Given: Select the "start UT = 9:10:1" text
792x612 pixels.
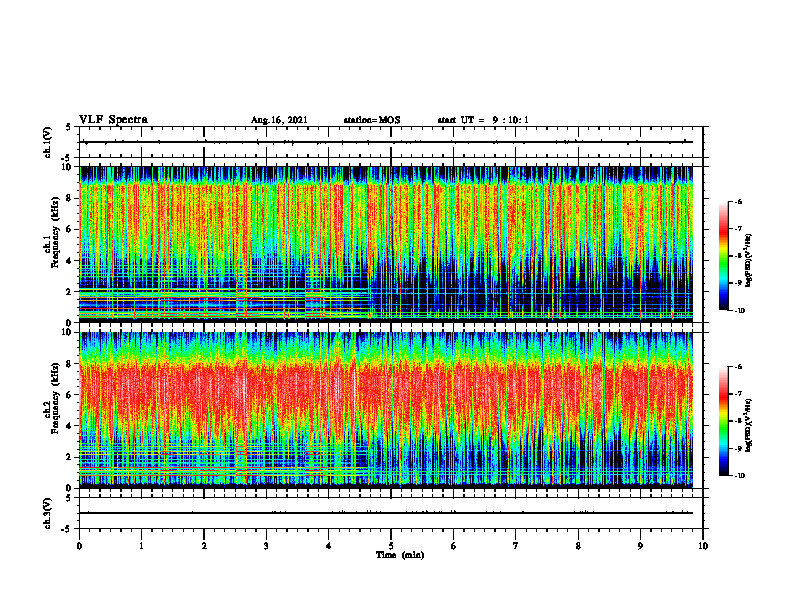Looking at the screenshot, I should (x=483, y=120).
